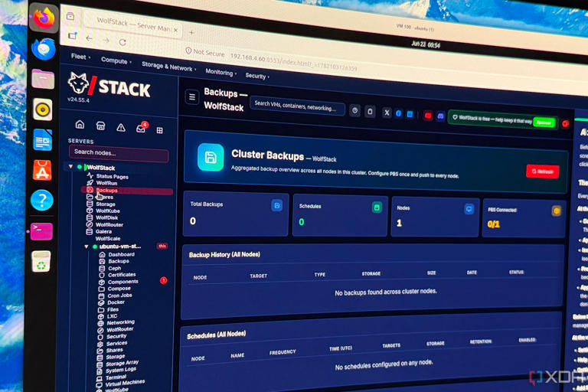The width and height of the screenshot is (588, 392).
Task: Open WolfRun in cluster tree
Action: click(106, 183)
